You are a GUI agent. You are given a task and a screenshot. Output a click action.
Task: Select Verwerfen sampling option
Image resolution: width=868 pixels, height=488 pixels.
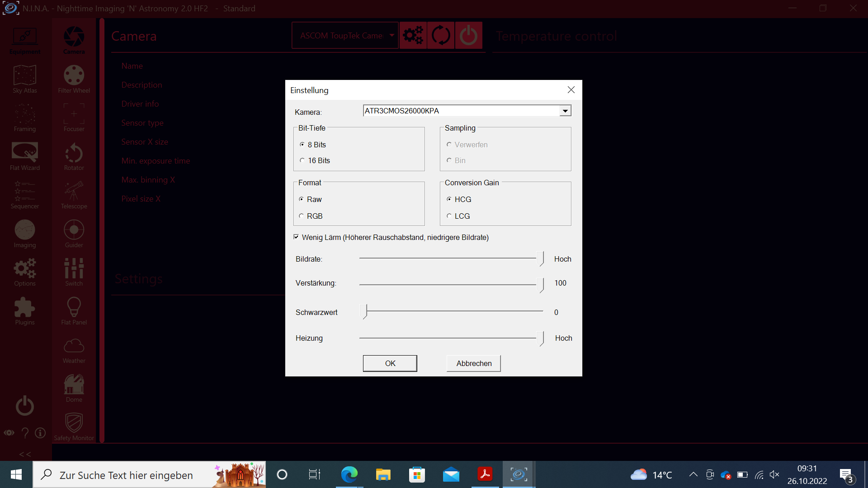467,145
